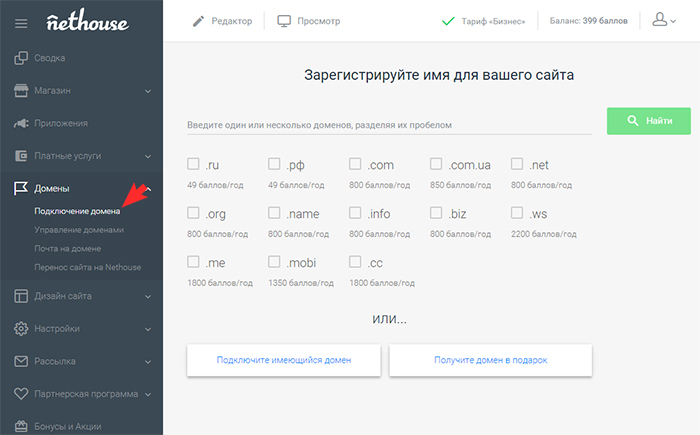Viewport: 700px width, 435px height.
Task: Click the Платные услуги wallet icon
Action: pyautogui.click(x=21, y=156)
